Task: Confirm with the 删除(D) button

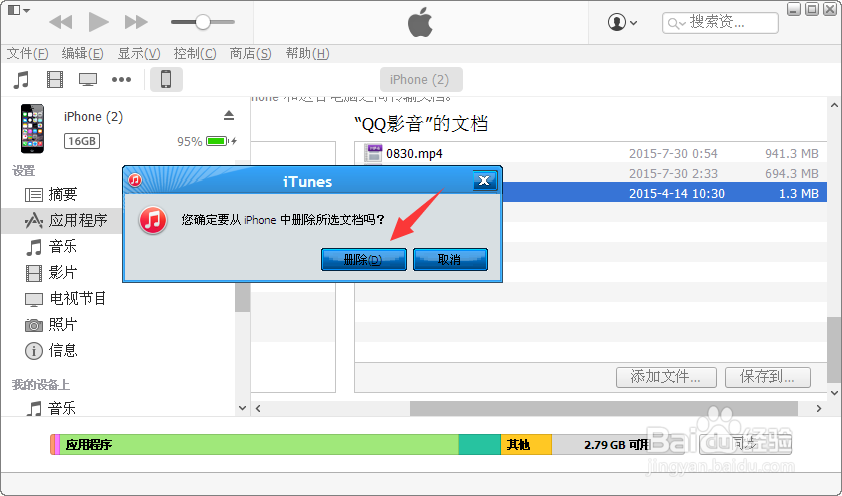Action: [x=364, y=259]
